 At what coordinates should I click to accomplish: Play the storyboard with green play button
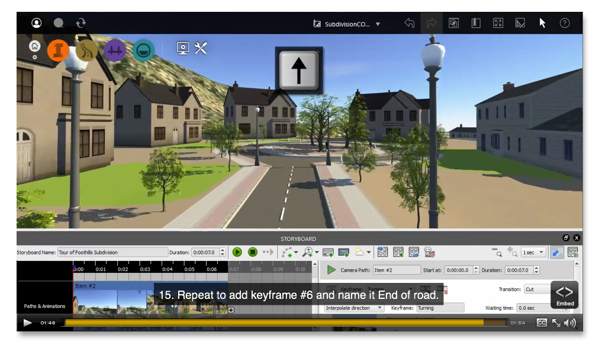coord(237,252)
